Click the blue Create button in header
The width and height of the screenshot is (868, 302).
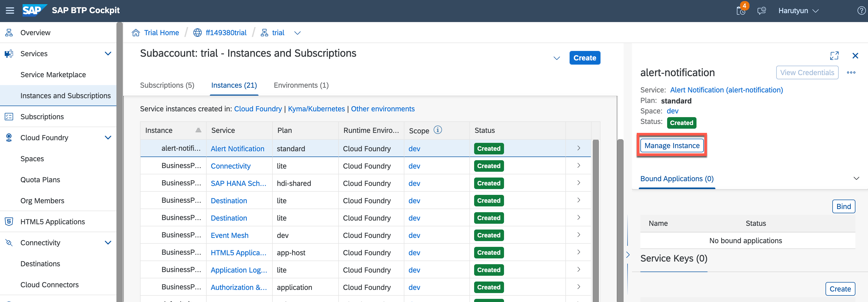tap(585, 58)
